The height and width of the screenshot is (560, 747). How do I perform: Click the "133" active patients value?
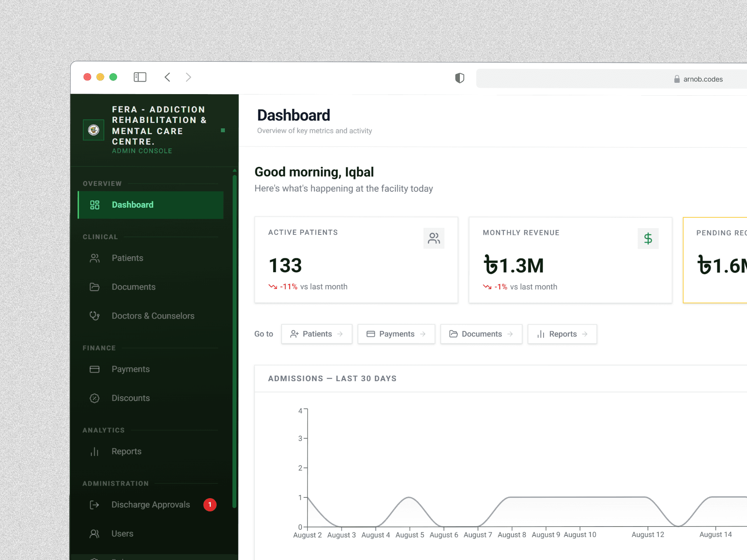point(285,266)
